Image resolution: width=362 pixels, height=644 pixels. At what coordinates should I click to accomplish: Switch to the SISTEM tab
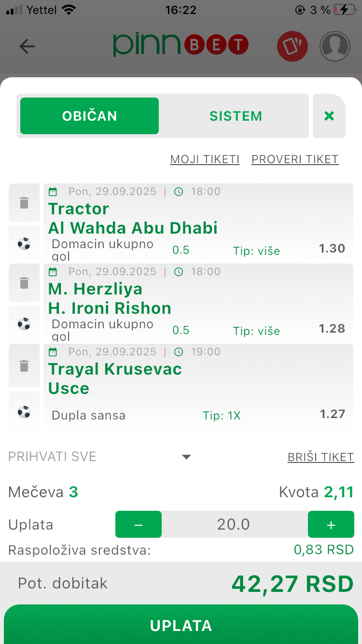click(236, 116)
